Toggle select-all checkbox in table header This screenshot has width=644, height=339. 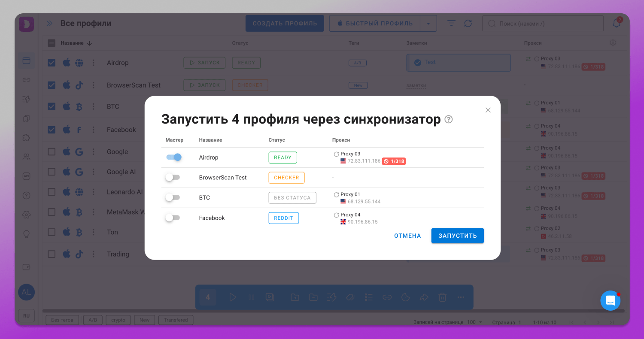point(52,43)
